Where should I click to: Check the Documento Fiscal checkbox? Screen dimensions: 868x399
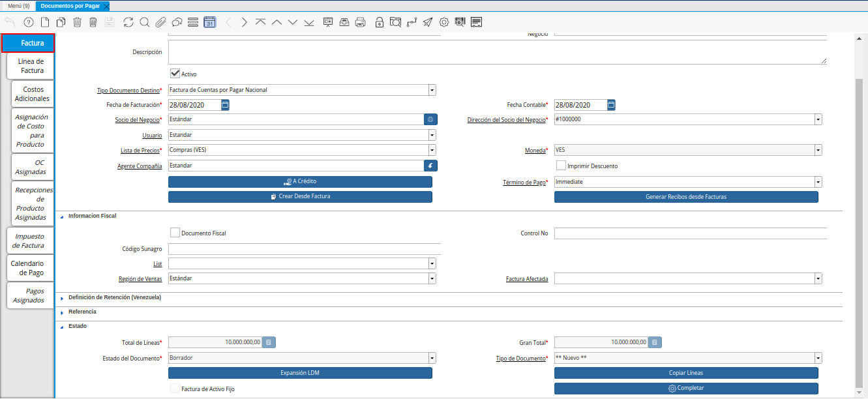(175, 233)
